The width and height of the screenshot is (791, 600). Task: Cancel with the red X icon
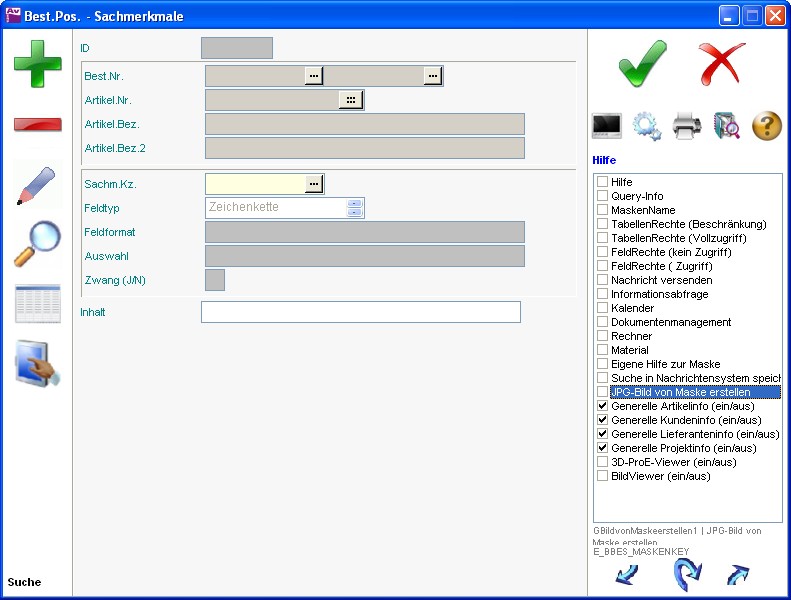click(722, 64)
